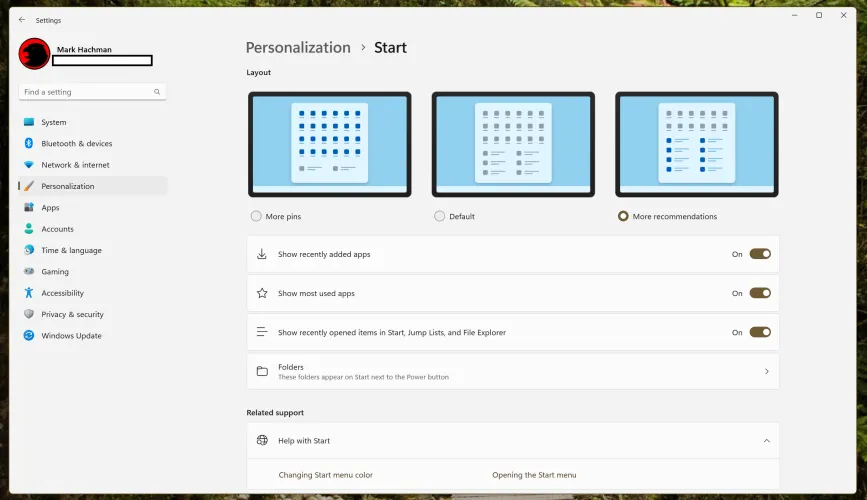Screen dimensions: 867x500
Task: Click the Find a setting search box
Action: tap(87, 92)
